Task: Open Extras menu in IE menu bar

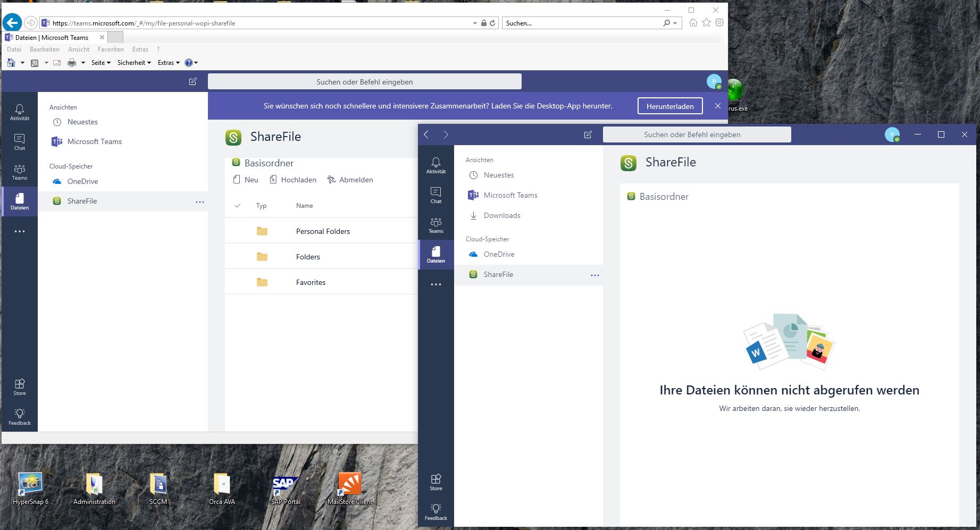Action: click(x=140, y=49)
